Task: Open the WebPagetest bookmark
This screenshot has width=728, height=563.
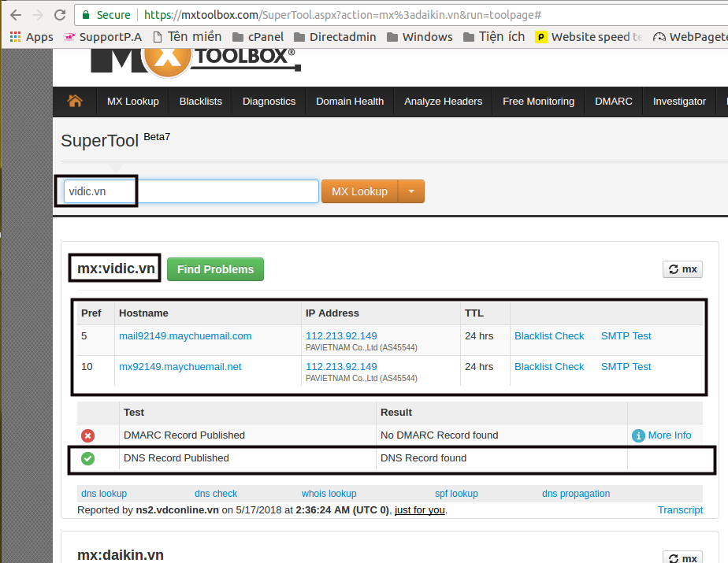Action: [690, 37]
